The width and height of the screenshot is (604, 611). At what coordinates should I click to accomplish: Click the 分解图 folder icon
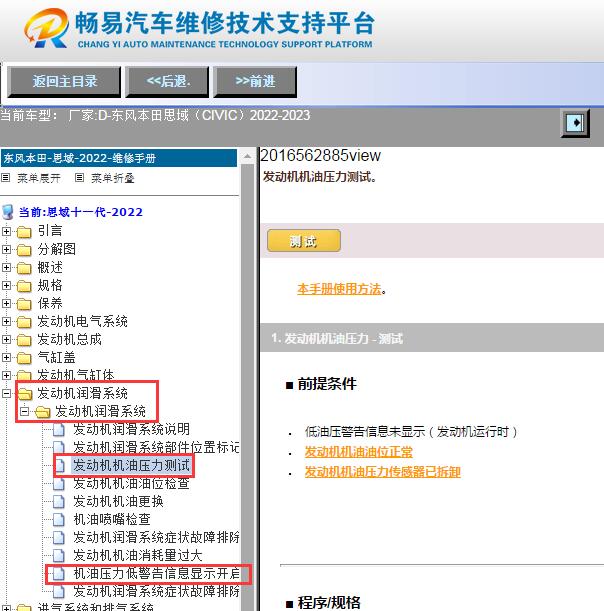pos(24,250)
